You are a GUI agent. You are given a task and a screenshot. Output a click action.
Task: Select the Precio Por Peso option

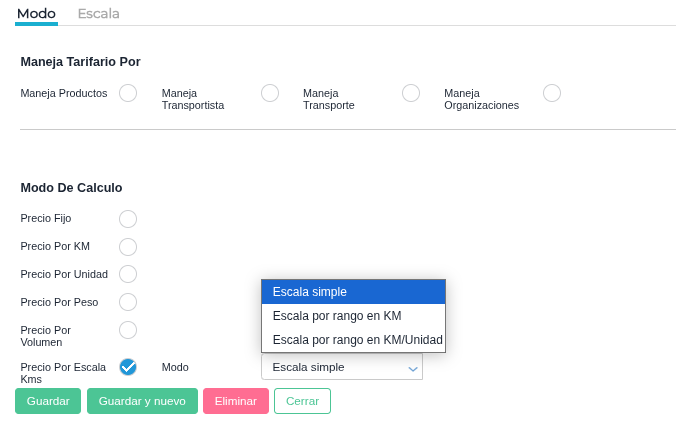(x=128, y=302)
